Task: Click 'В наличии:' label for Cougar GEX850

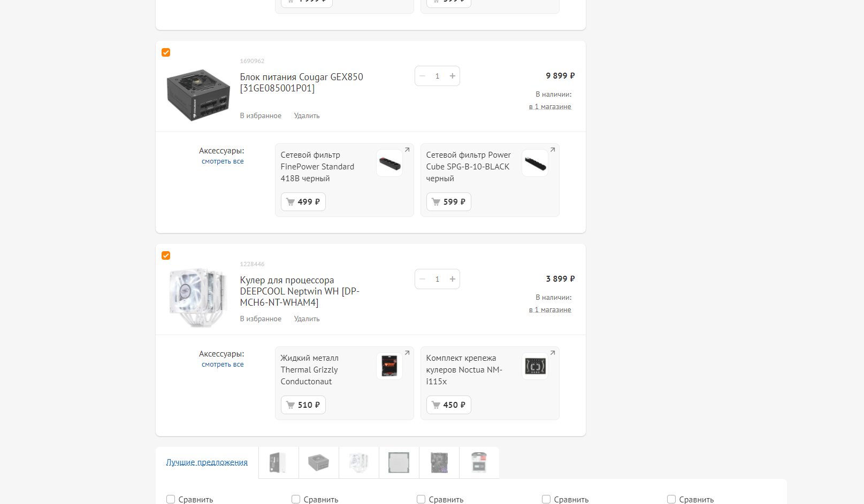Action: click(x=554, y=95)
